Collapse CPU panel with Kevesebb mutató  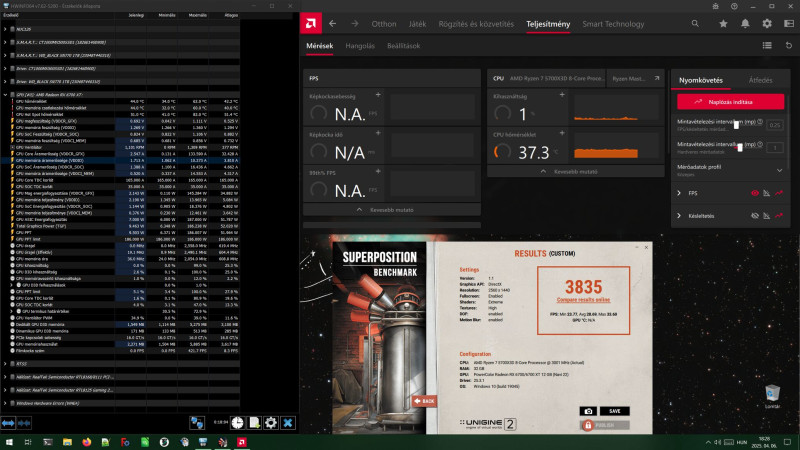click(x=576, y=171)
